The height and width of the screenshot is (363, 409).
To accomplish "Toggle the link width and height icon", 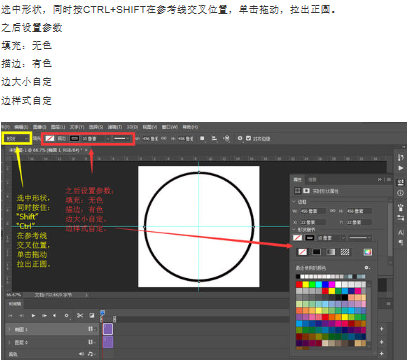I will coord(164,138).
